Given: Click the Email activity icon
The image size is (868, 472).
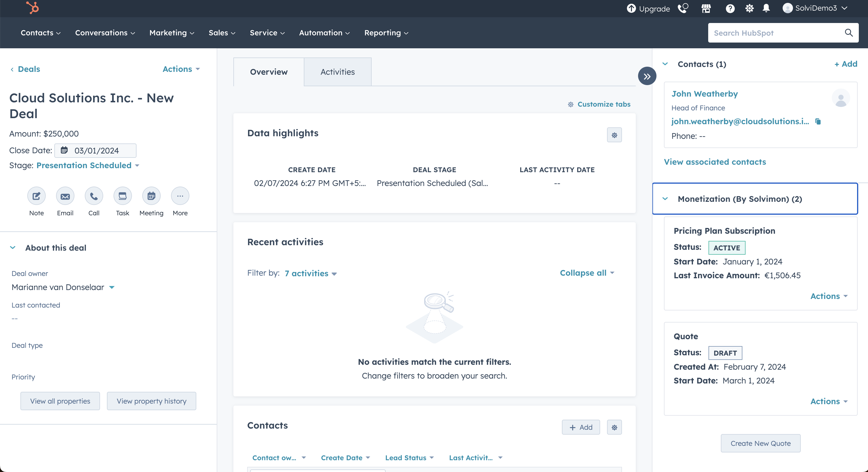Looking at the screenshot, I should 65,196.
